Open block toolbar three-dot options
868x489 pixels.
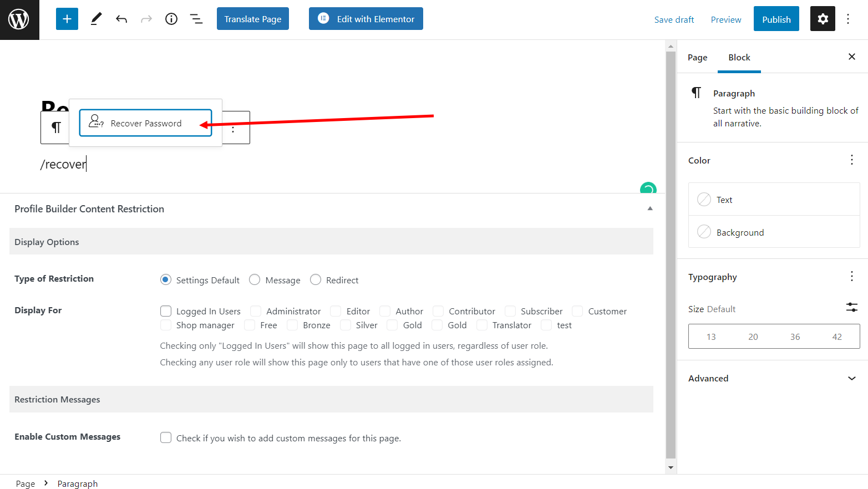[233, 129]
